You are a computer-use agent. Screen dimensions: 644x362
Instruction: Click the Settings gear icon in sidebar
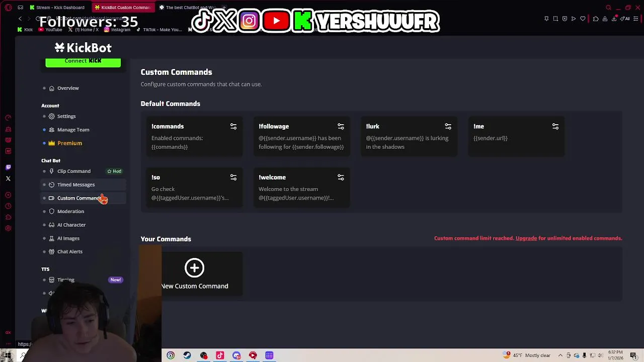[x=51, y=116]
